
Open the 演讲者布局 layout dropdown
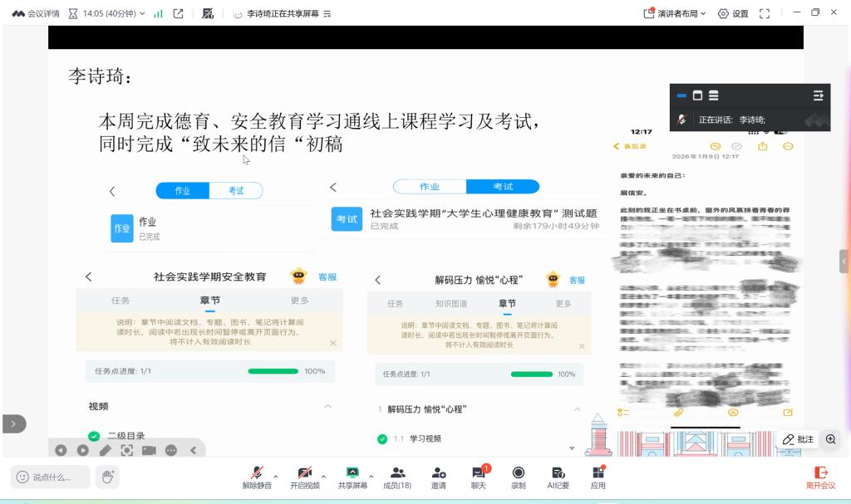click(x=675, y=13)
